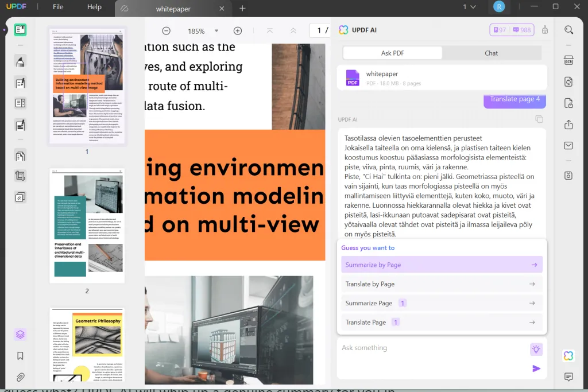Select page 2 thumbnail
Viewport: 588px width, 392px height.
[87, 226]
